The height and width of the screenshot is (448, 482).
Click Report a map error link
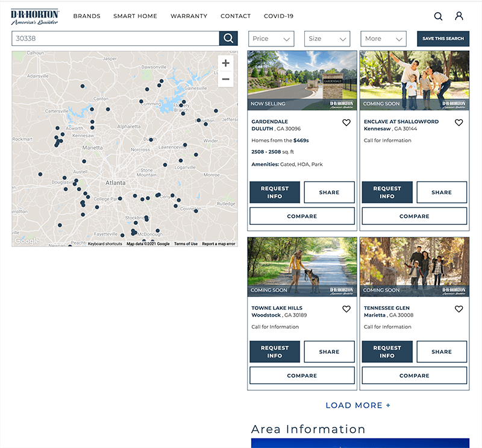click(x=219, y=244)
